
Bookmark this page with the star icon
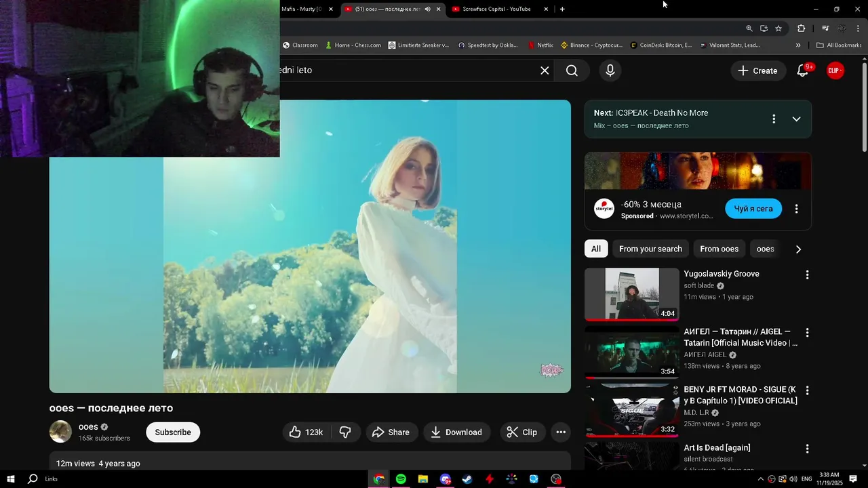click(778, 28)
